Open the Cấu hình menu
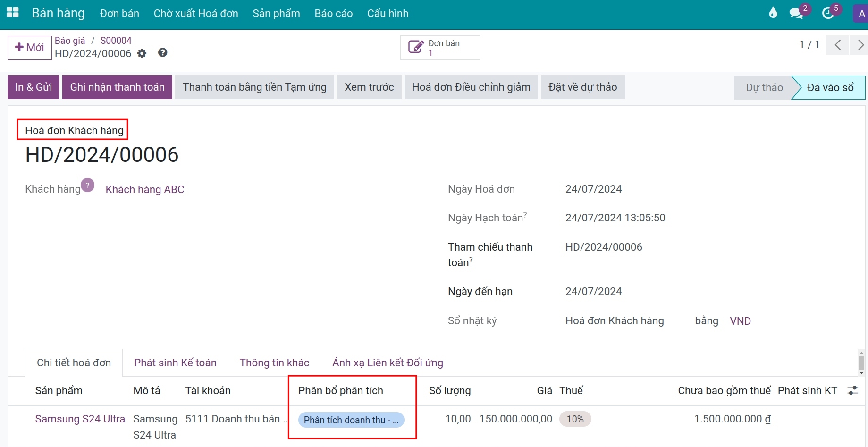Viewport: 868px width, 447px height. pyautogui.click(x=388, y=13)
